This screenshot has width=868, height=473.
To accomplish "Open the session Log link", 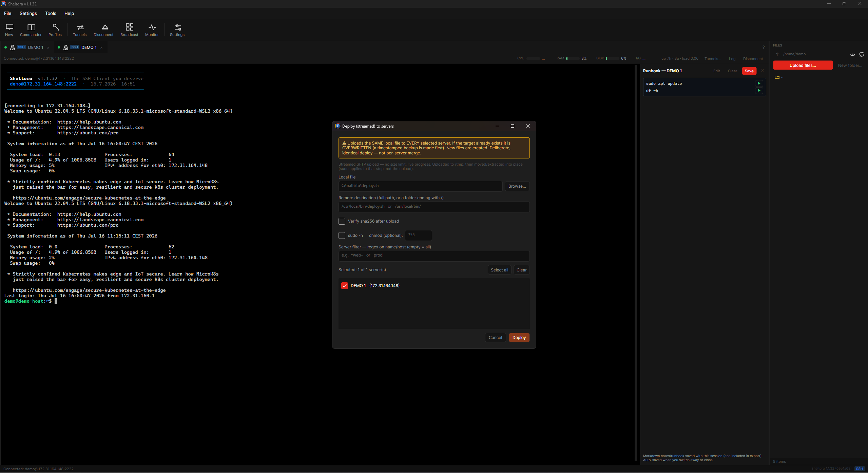I will 732,59.
